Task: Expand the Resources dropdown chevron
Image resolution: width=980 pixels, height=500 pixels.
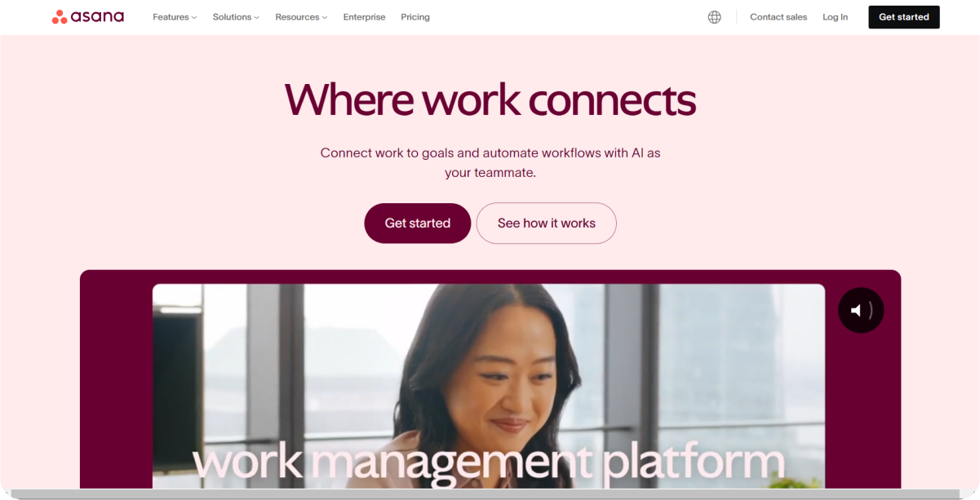Action: 325,17
